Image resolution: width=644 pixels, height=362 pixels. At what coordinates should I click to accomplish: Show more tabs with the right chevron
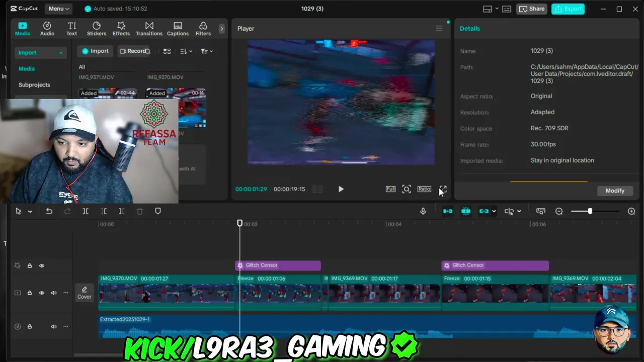click(x=221, y=29)
